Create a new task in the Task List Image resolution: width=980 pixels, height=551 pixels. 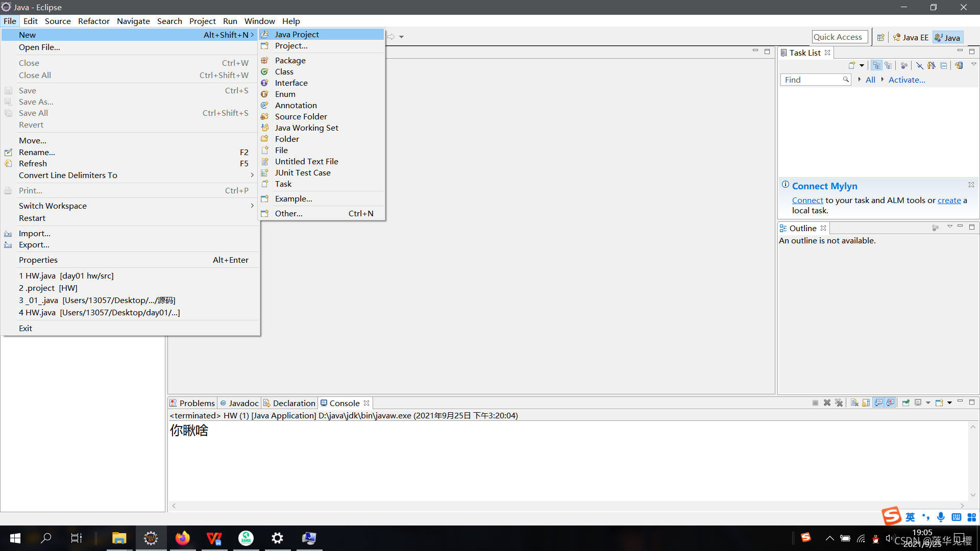click(852, 65)
